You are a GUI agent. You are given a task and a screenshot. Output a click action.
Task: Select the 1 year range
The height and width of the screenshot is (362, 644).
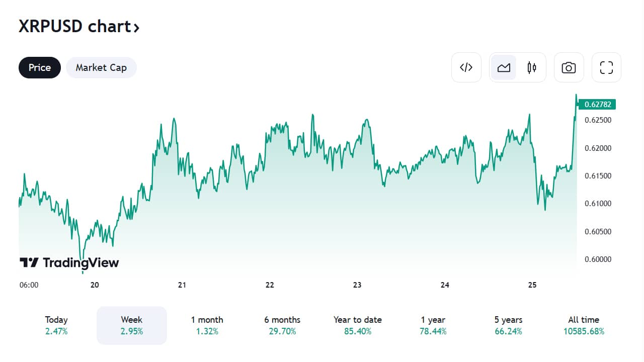433,325
